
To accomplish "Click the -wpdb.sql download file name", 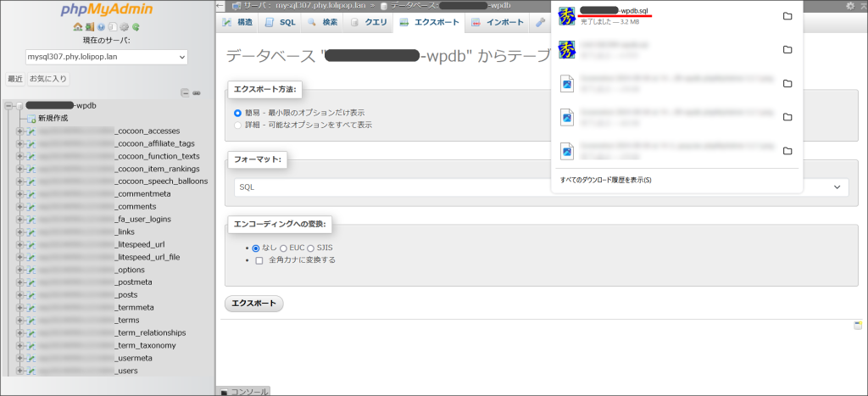I will (x=615, y=10).
